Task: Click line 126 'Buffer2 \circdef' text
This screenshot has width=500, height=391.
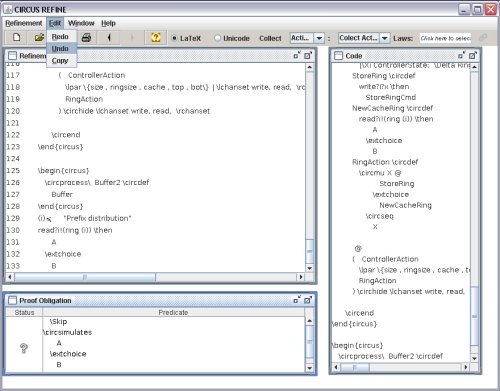Action: click(122, 182)
